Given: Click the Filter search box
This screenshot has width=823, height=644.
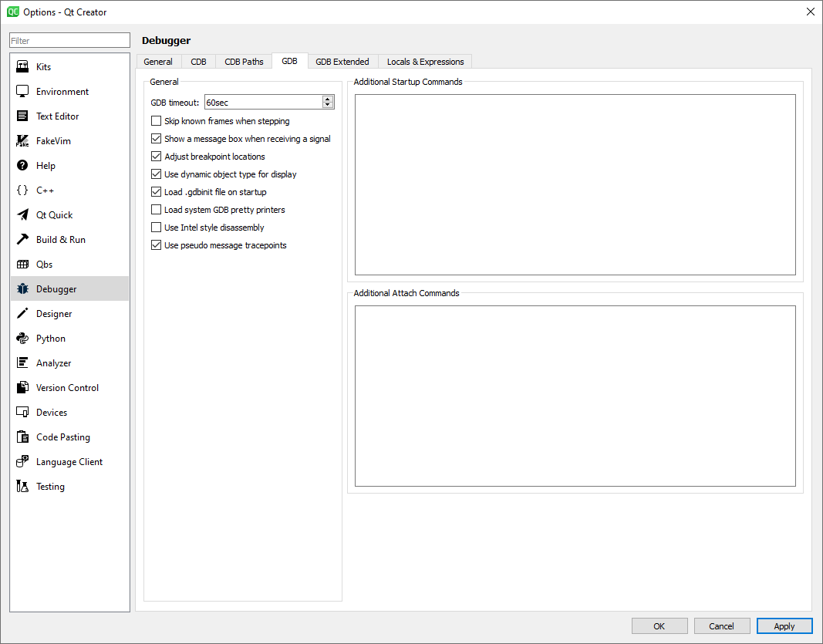Looking at the screenshot, I should point(69,39).
